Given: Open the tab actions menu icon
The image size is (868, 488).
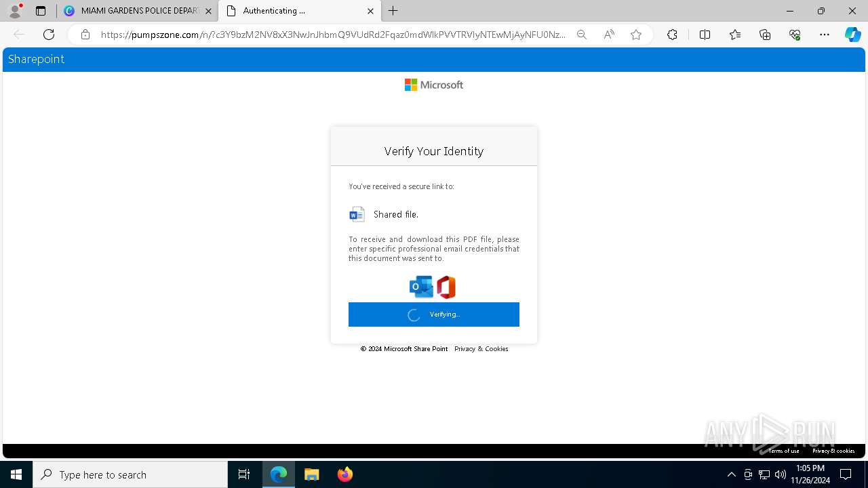Looking at the screenshot, I should click(41, 11).
